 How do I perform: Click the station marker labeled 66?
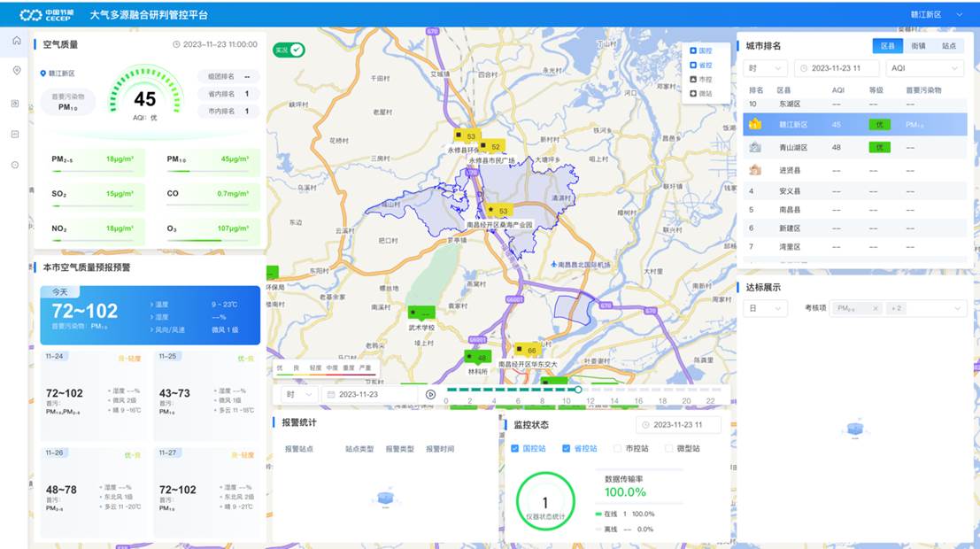(x=526, y=351)
